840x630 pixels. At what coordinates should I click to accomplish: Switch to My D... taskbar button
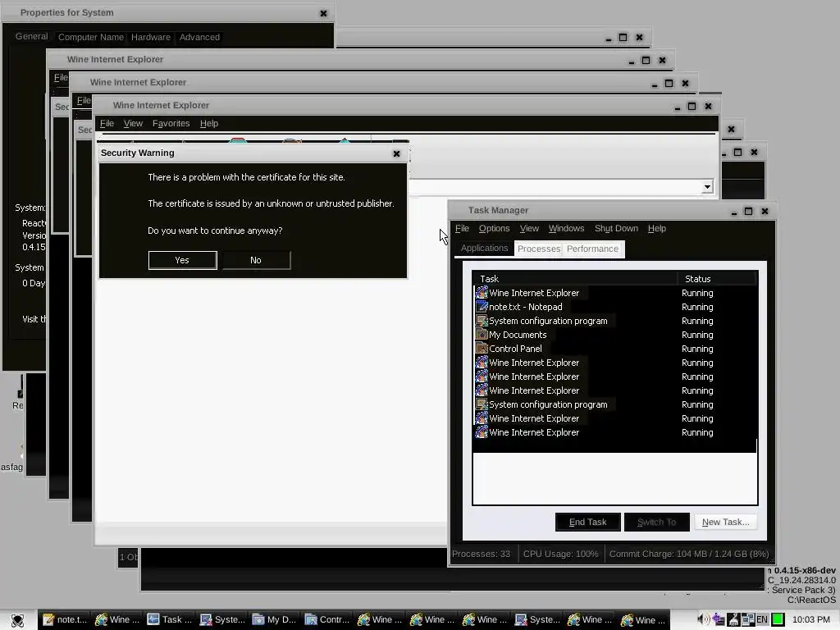(x=275, y=620)
